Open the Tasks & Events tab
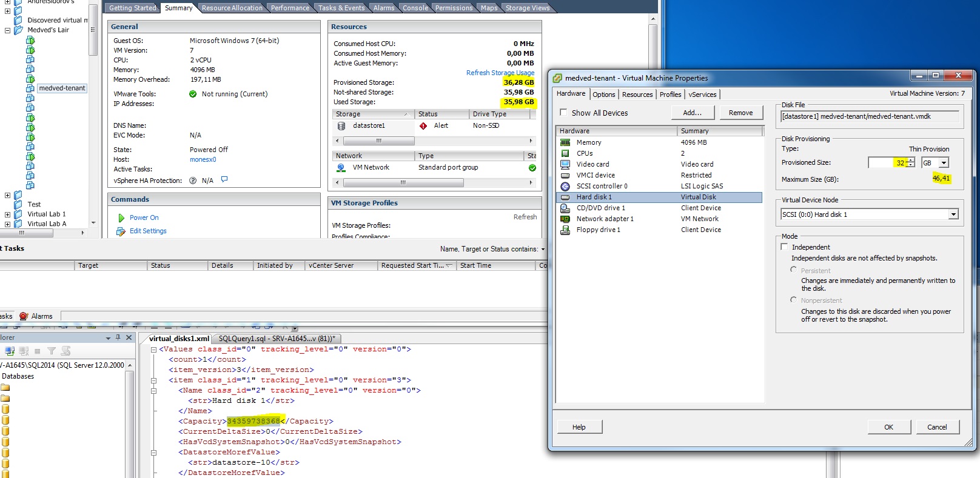Image resolution: width=980 pixels, height=478 pixels. click(x=341, y=8)
